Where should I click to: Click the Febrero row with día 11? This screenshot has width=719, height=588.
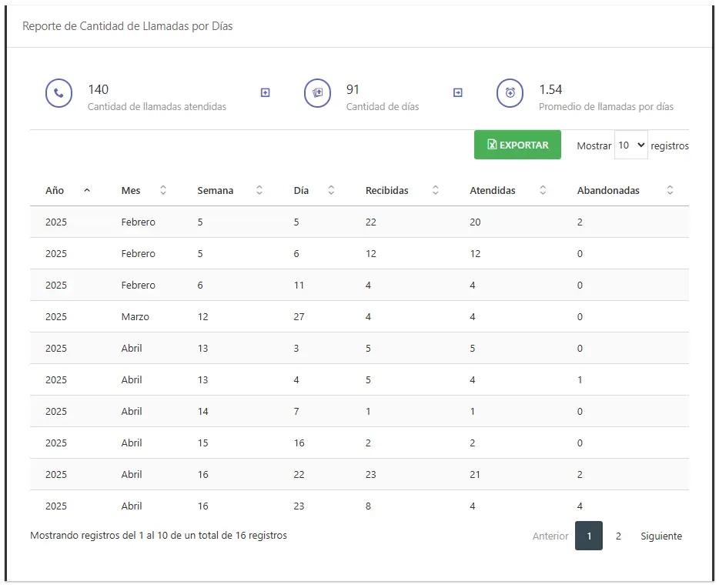click(359, 285)
